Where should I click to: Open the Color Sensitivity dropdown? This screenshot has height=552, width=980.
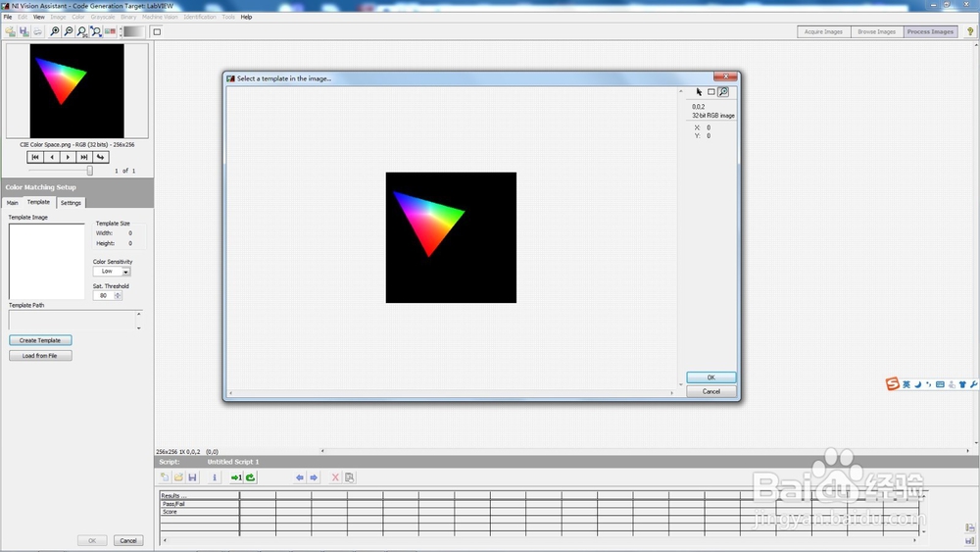(x=112, y=272)
